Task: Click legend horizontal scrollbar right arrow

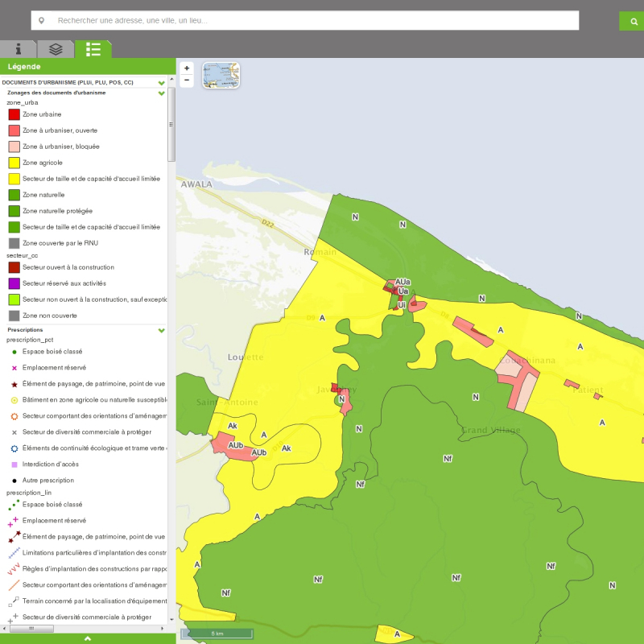Action: pos(163,629)
